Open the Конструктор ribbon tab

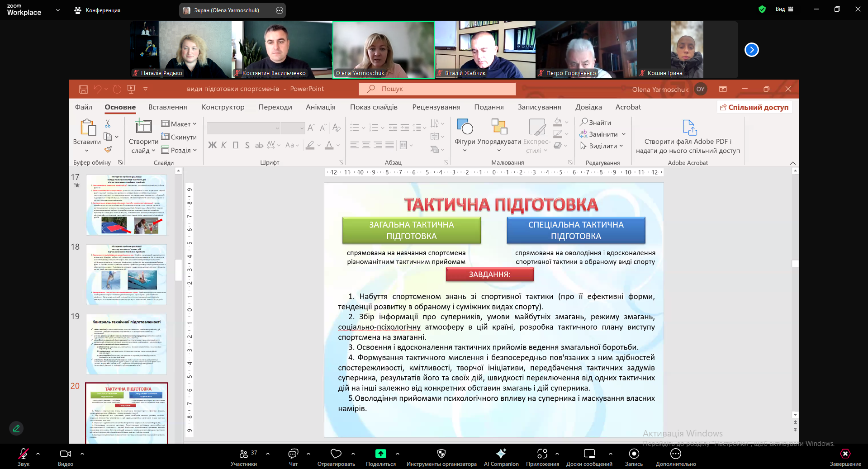tap(223, 107)
